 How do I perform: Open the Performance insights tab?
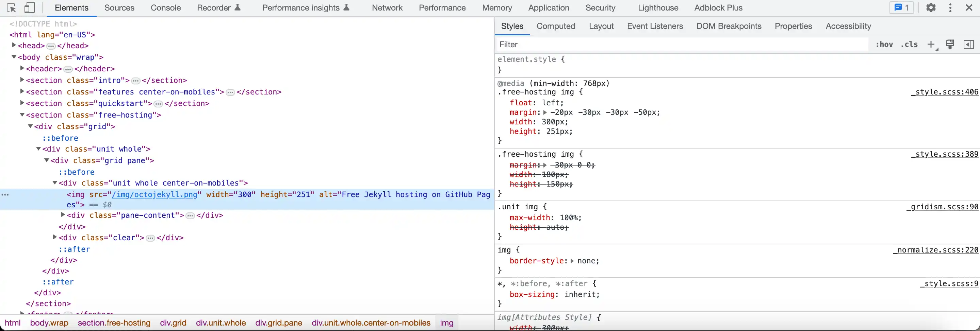pos(306,7)
